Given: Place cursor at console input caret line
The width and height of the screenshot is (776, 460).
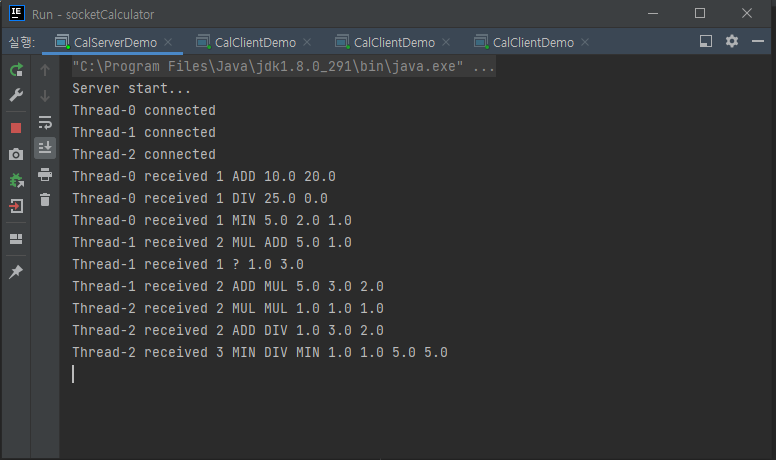Looking at the screenshot, I should [x=73, y=374].
